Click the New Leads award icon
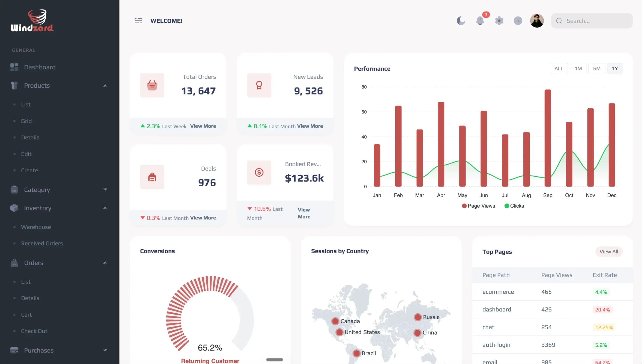642x364 pixels. (x=259, y=85)
